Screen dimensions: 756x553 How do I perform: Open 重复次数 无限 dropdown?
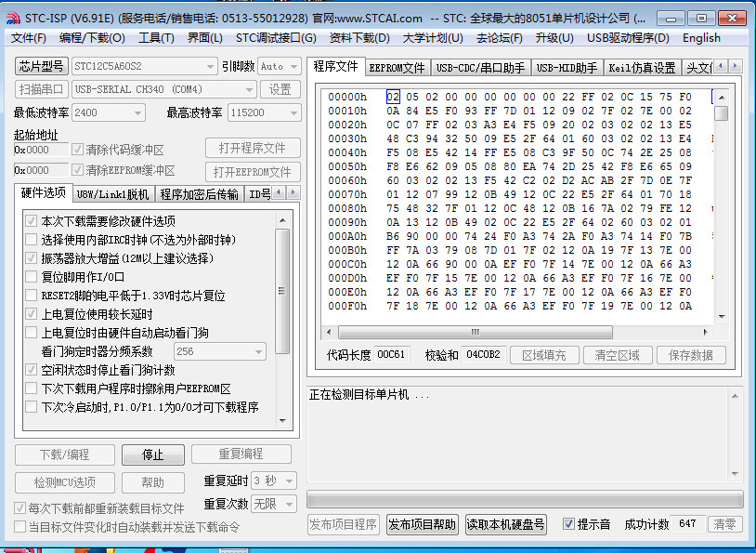274,505
